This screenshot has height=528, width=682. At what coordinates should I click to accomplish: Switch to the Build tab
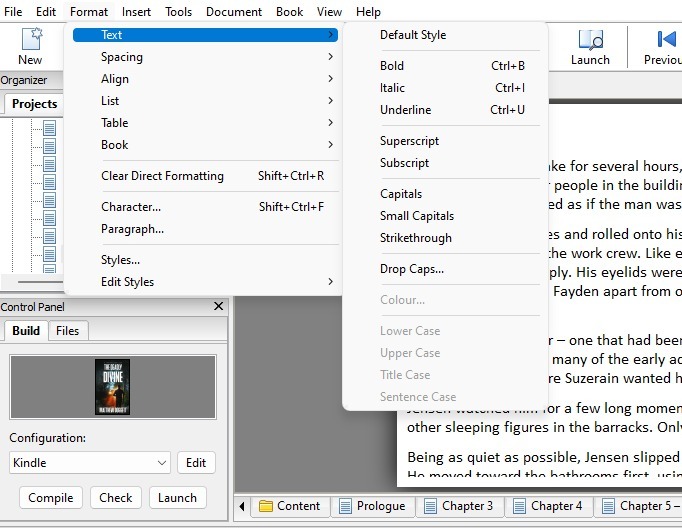pos(26,331)
